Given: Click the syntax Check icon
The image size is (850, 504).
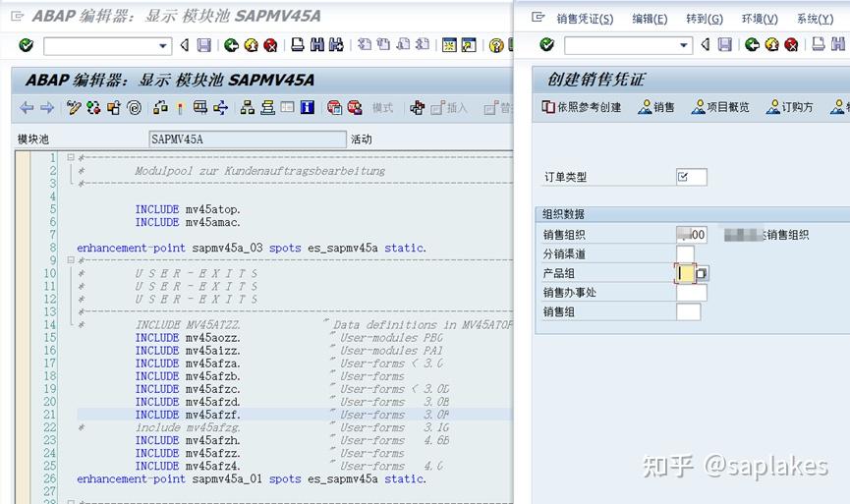Looking at the screenshot, I should (160, 108).
